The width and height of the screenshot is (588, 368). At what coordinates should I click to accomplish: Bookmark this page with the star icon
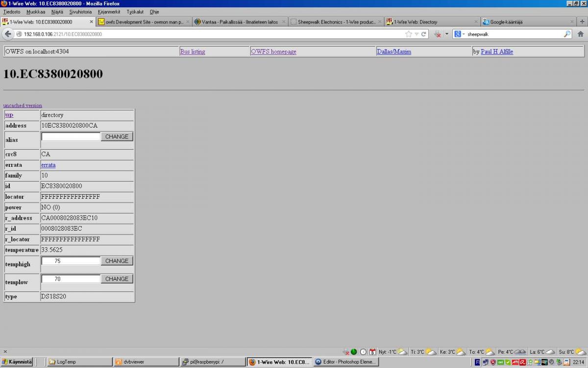coord(409,34)
